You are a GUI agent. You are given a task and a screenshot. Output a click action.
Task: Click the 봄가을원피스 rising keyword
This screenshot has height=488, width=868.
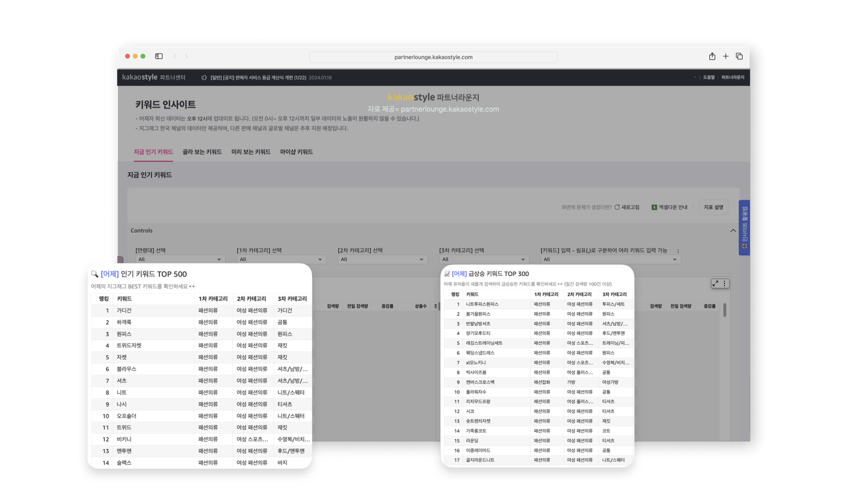pos(478,314)
